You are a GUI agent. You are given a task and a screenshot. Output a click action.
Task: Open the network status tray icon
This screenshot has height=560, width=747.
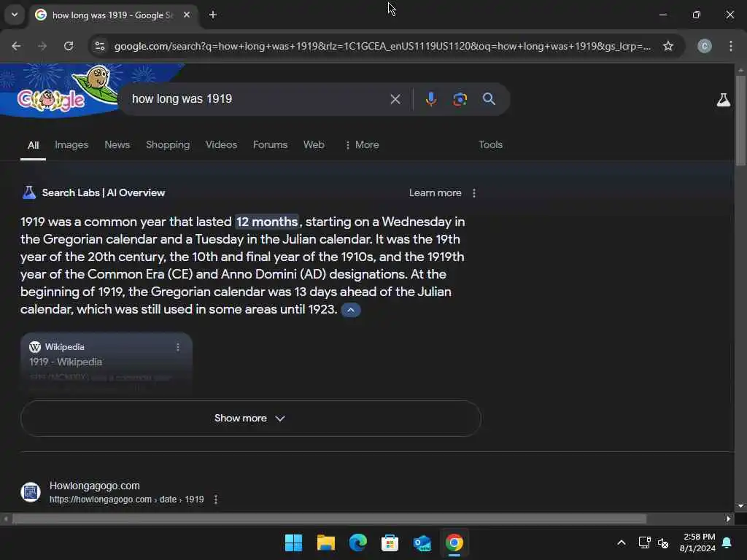click(x=644, y=542)
